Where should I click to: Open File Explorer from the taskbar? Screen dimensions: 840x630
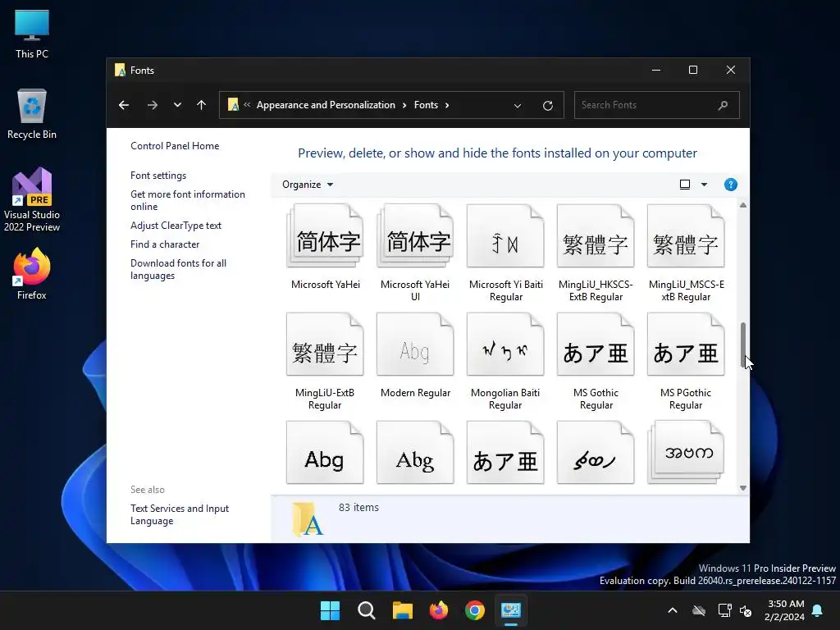point(402,610)
